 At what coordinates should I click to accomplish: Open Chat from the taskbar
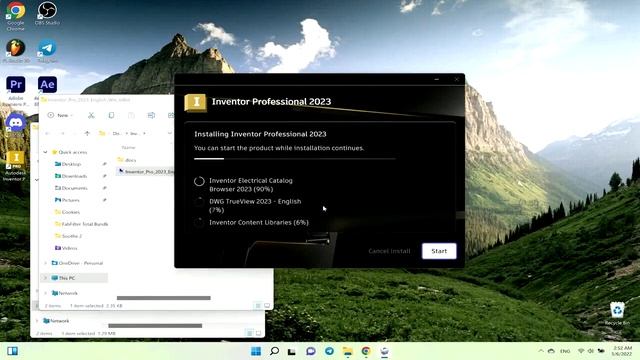(311, 351)
